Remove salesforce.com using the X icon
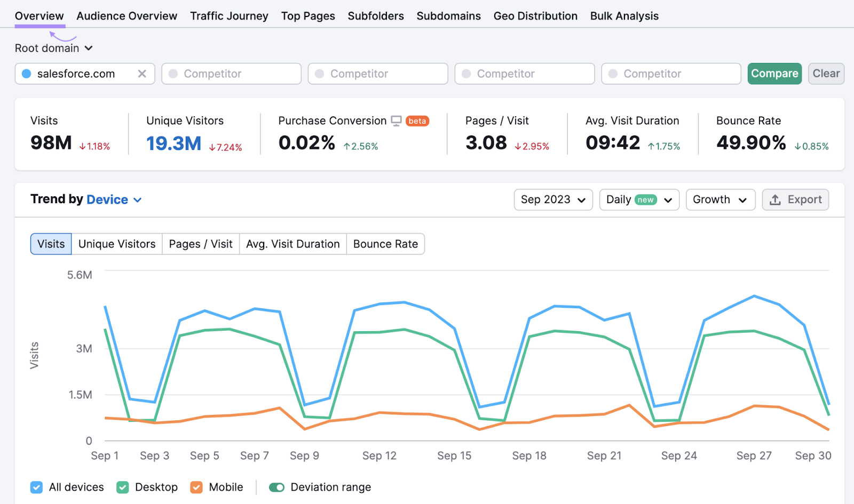The height and width of the screenshot is (504, 854). pos(142,74)
